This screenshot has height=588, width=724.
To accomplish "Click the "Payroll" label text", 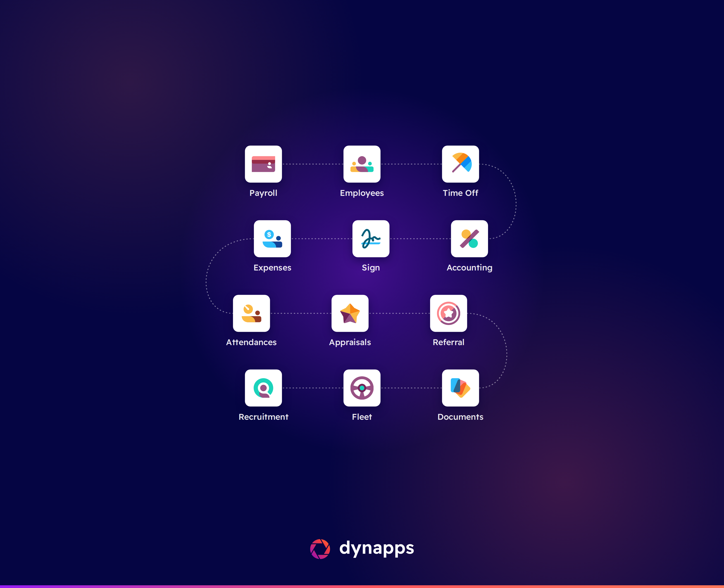I will pos(263,193).
